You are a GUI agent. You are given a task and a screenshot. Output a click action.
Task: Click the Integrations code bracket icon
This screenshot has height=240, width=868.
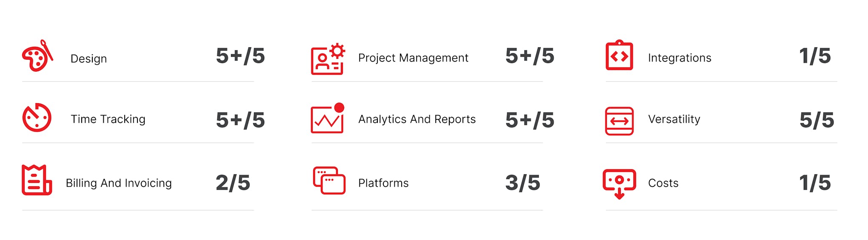pos(619,55)
